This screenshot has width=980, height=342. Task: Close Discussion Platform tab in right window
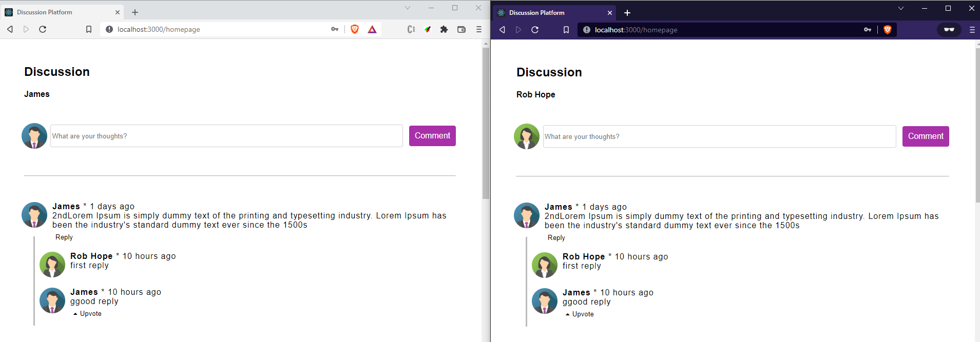click(x=610, y=13)
